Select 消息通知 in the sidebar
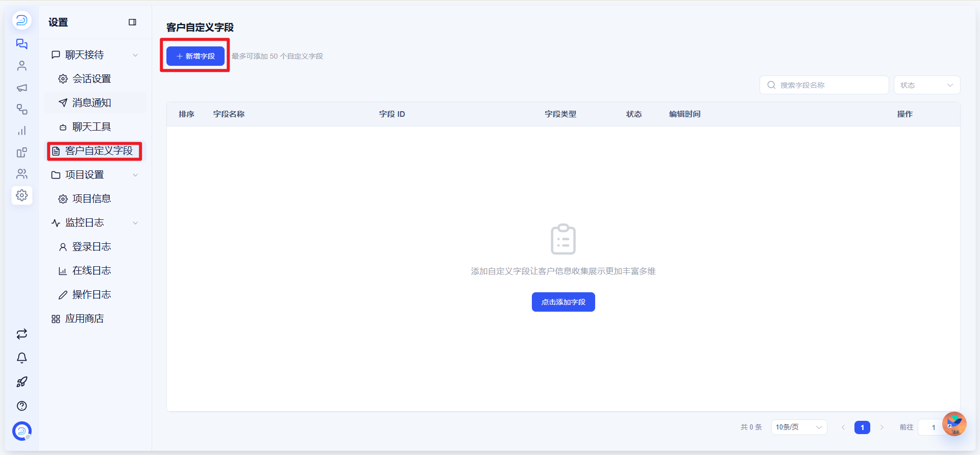 coord(94,103)
